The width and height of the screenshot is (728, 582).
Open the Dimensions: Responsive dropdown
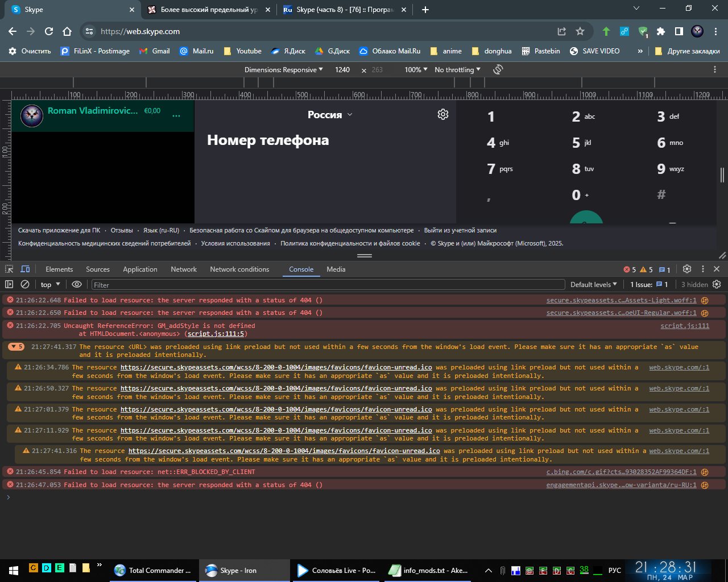point(283,69)
